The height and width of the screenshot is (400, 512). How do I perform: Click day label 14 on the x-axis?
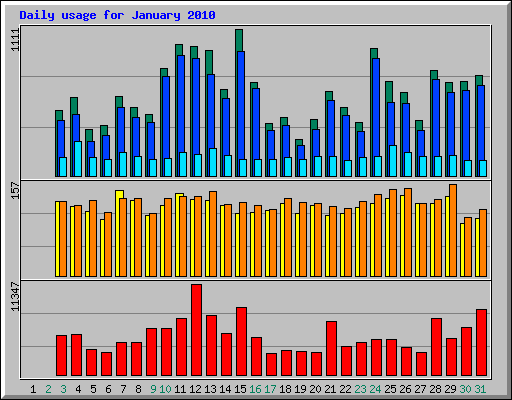(225, 389)
